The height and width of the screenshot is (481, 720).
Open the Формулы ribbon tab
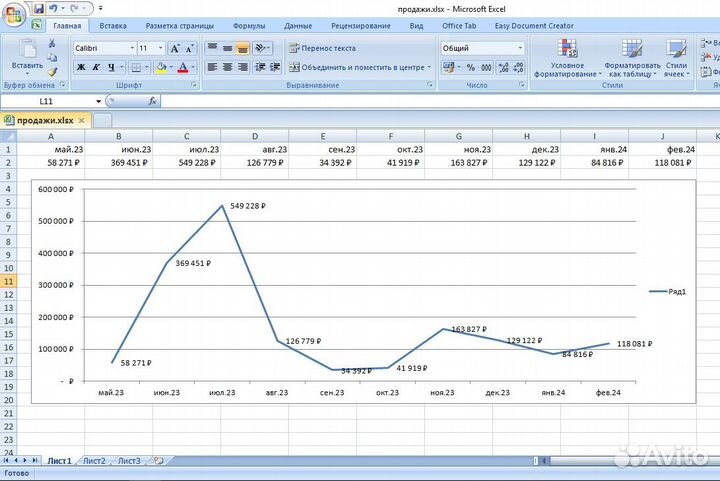[248, 25]
